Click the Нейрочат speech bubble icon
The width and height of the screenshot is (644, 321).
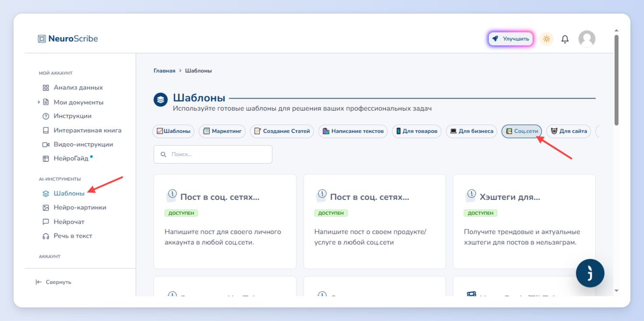46,222
